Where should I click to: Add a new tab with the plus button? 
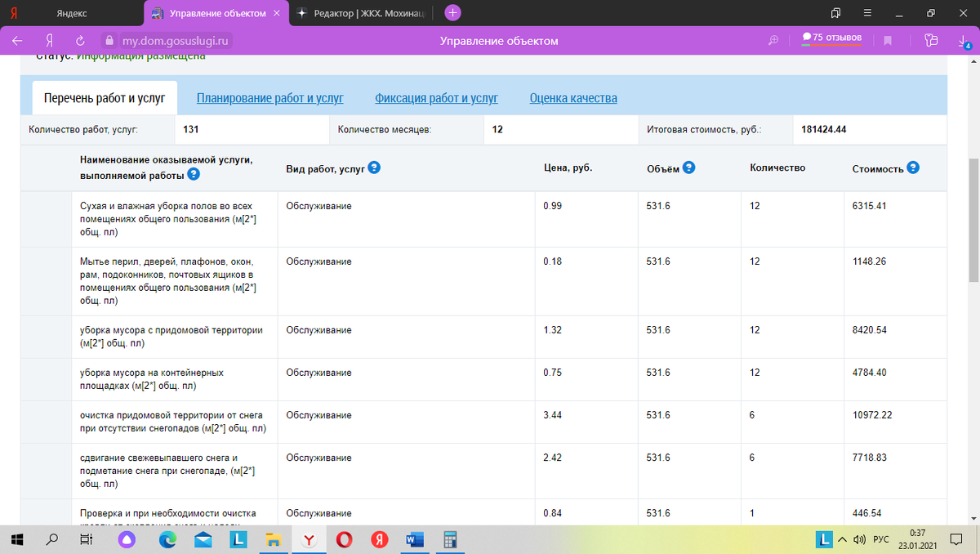pyautogui.click(x=453, y=13)
